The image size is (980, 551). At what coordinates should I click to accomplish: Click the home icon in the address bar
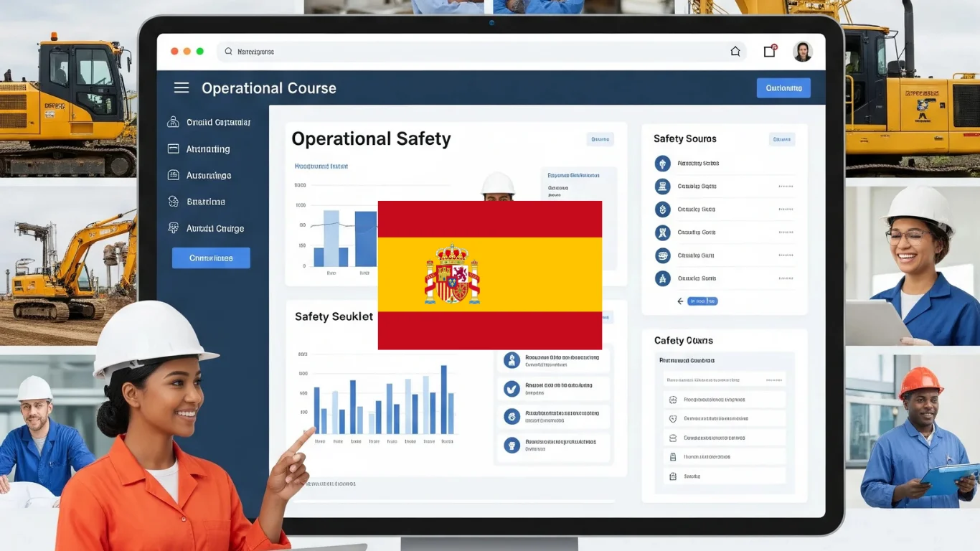(735, 51)
